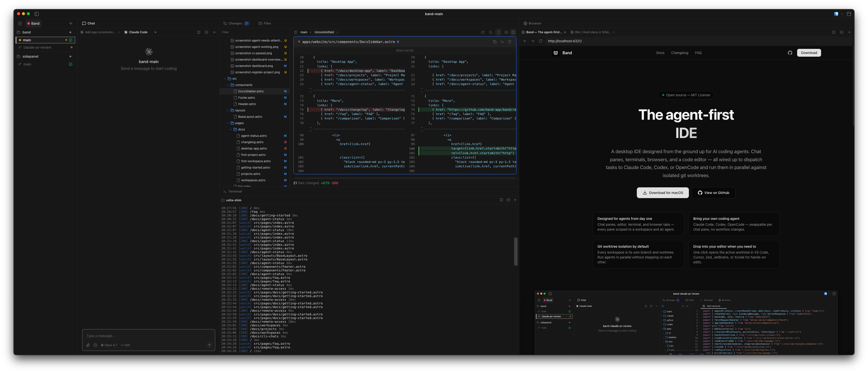Screen dimensions: 868x373
Task: Open the Finder dropdown chevron in title bar
Action: click(842, 14)
